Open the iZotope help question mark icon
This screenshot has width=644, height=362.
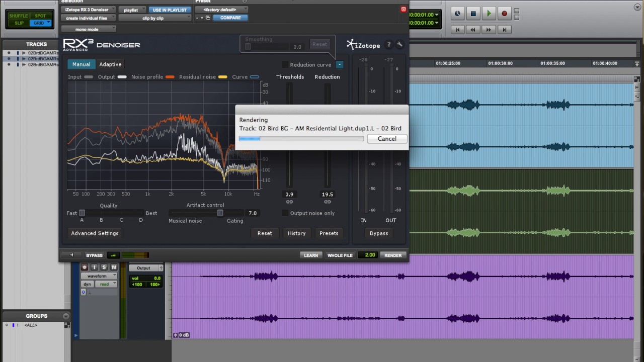tap(388, 45)
